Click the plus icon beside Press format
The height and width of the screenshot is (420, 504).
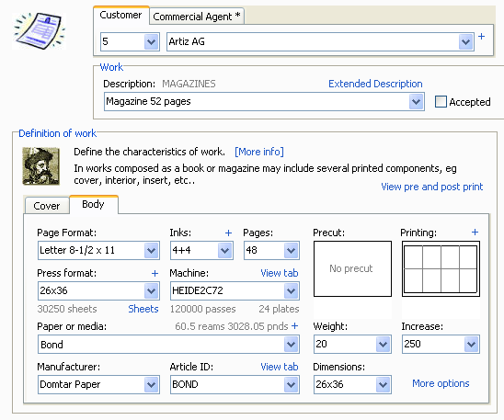click(155, 273)
